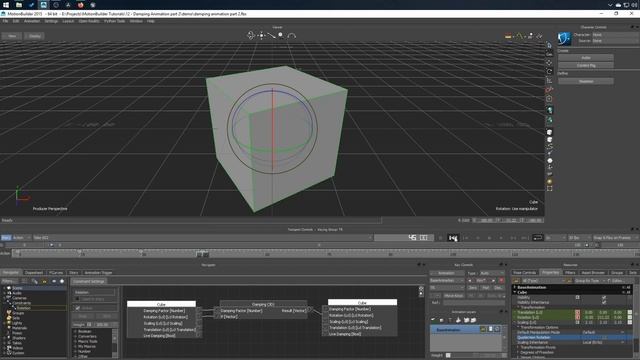The height and width of the screenshot is (360, 640).
Task: Open the Animation menu
Action: point(32,21)
